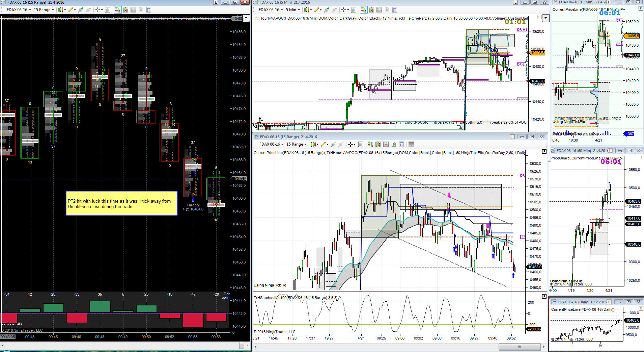Click scroll right arrow of stochastics chart scrollbar
Viewport: 644px width, 352px height.
coord(544,347)
